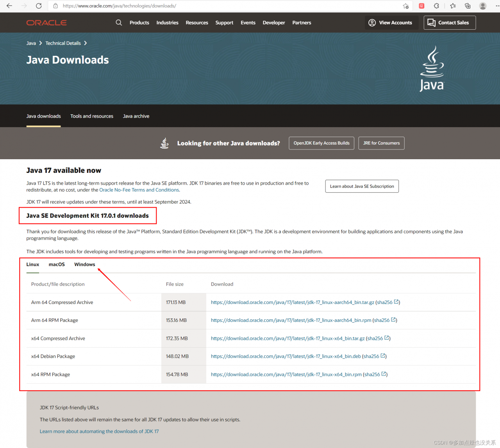Click the Java logo in banner
500x448 pixels.
[x=432, y=69]
